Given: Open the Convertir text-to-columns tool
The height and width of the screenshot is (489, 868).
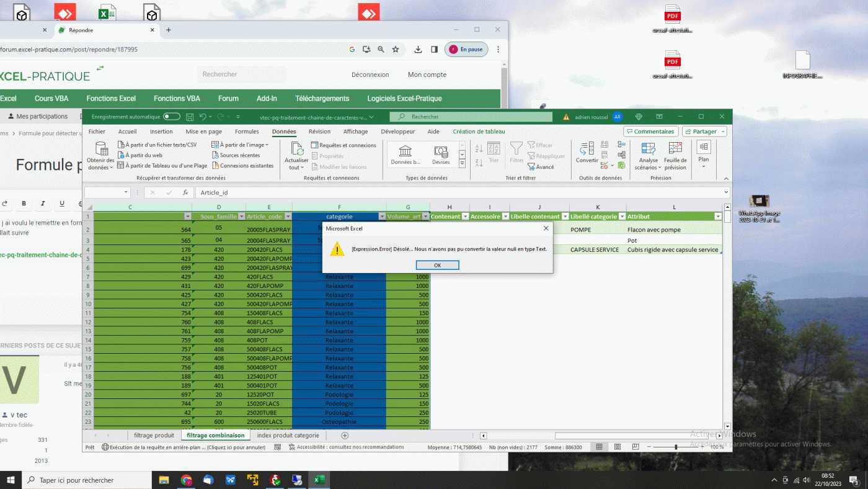Looking at the screenshot, I should tap(587, 150).
